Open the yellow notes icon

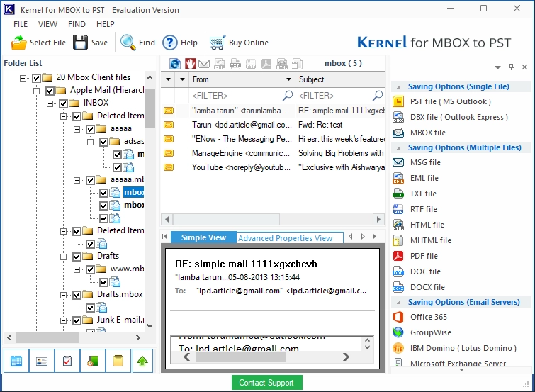point(118,361)
